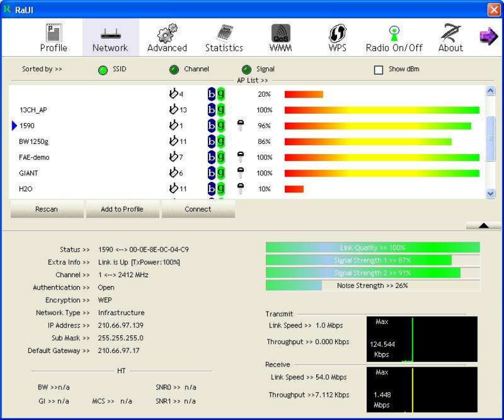Switch to the Network tab label
Viewport: 504px width, 420px height.
coord(110,48)
